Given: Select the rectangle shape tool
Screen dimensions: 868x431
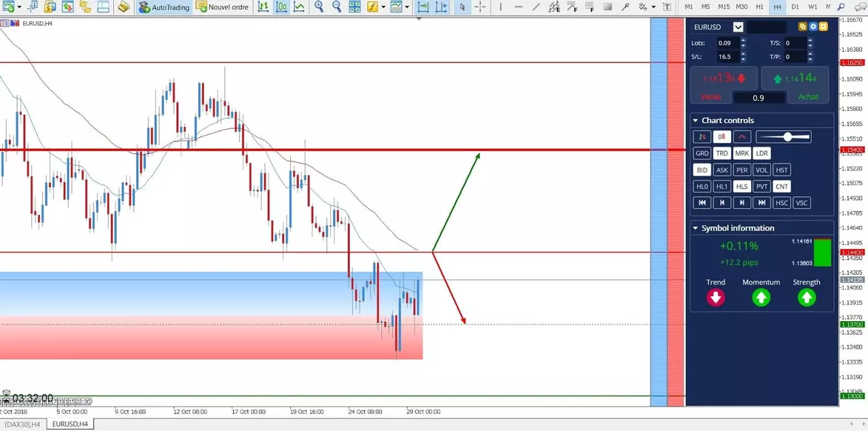Looking at the screenshot, I should [608, 7].
